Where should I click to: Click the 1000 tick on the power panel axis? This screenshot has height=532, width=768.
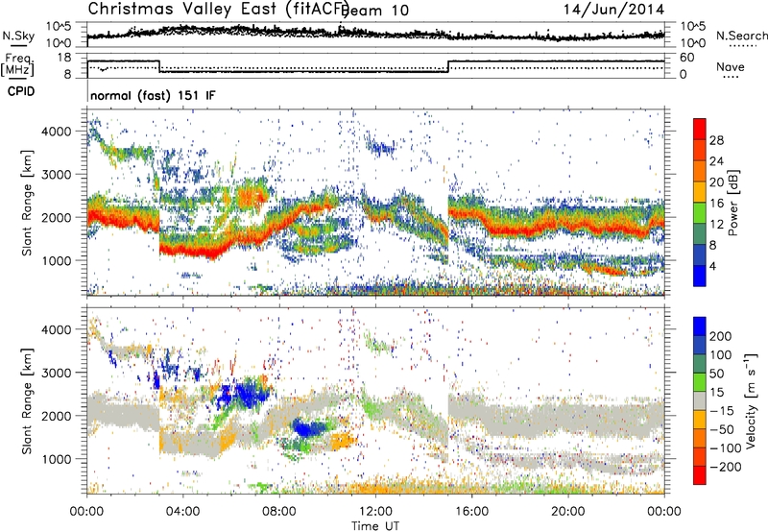[x=56, y=260]
